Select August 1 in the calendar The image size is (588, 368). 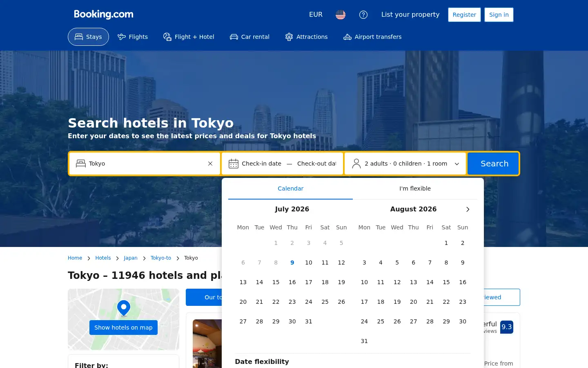coord(446,243)
